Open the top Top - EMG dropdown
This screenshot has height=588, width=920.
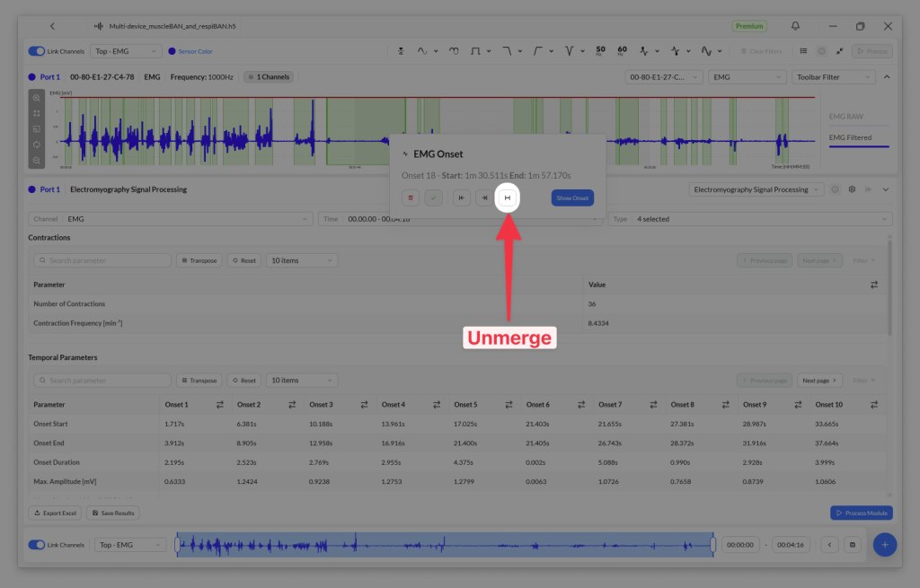pyautogui.click(x=126, y=51)
